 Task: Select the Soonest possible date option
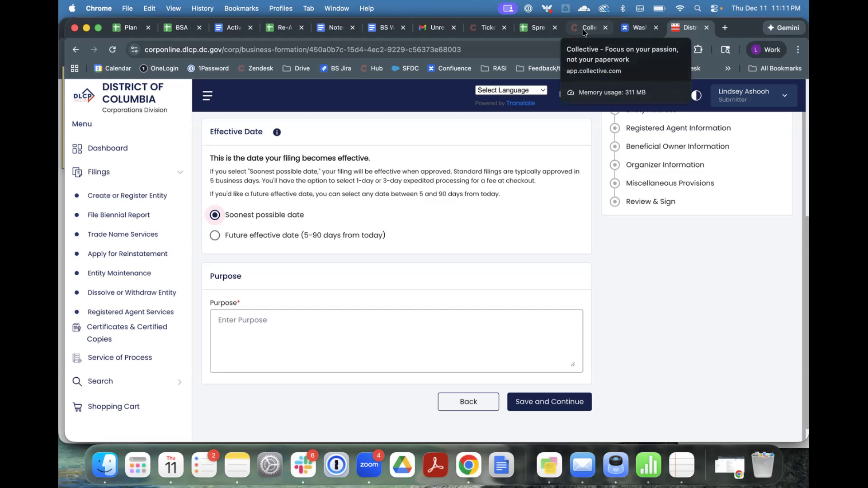click(x=215, y=215)
